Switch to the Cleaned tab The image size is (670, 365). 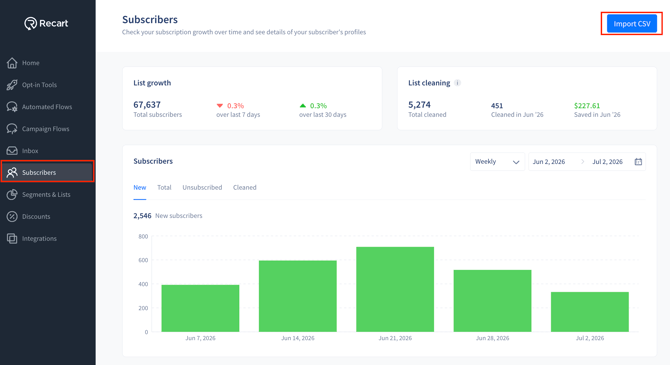[244, 187]
